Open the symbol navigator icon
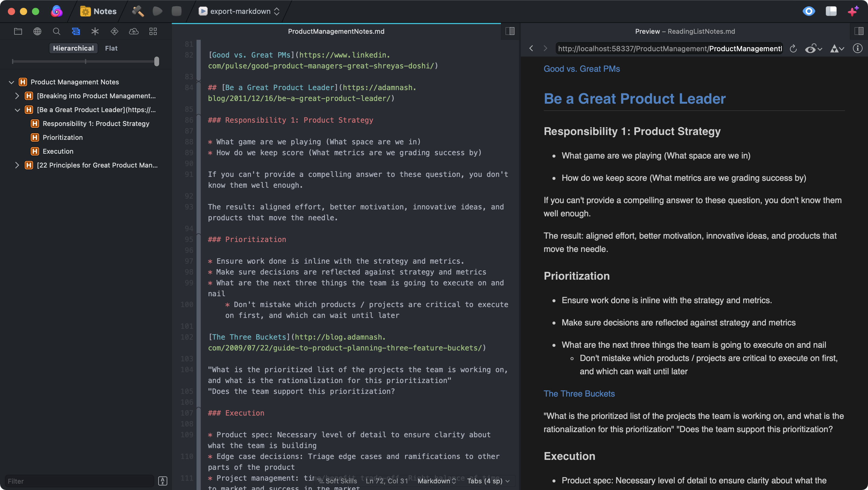 click(x=76, y=31)
